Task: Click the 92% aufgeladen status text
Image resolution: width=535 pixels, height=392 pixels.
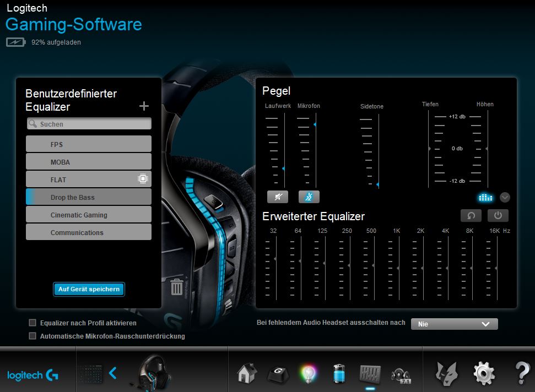Action: 56,42
